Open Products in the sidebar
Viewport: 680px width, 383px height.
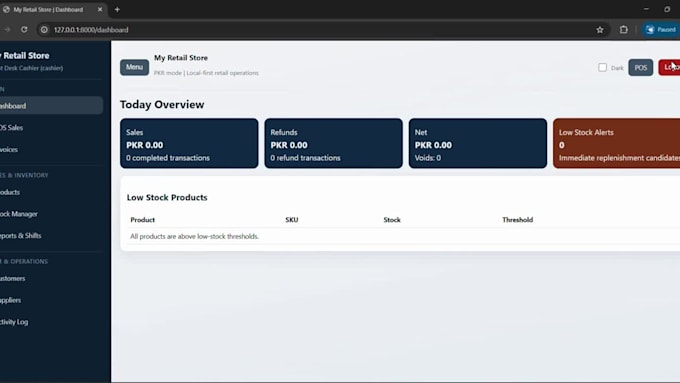point(51,192)
